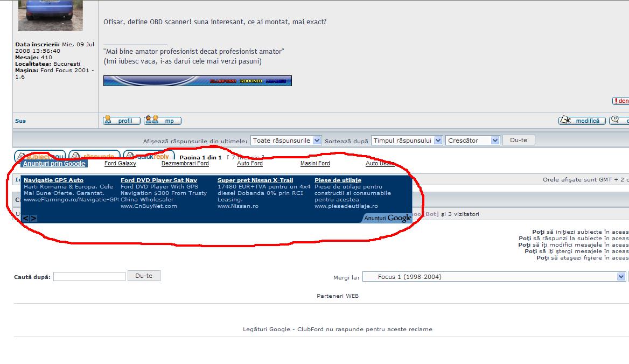Open the Dezmembrari Ford ad link
629x364 pixels.
tap(185, 163)
